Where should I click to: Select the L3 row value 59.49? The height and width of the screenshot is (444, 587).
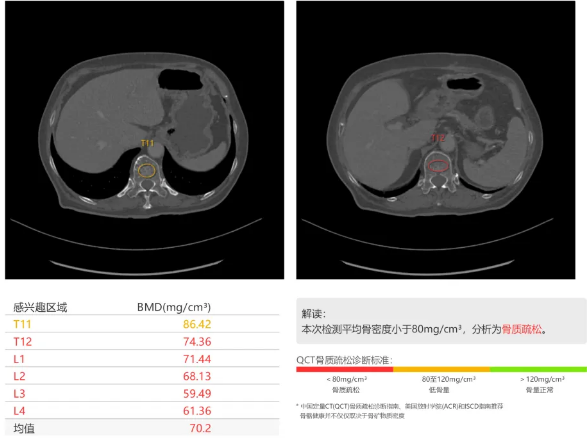[x=197, y=393]
